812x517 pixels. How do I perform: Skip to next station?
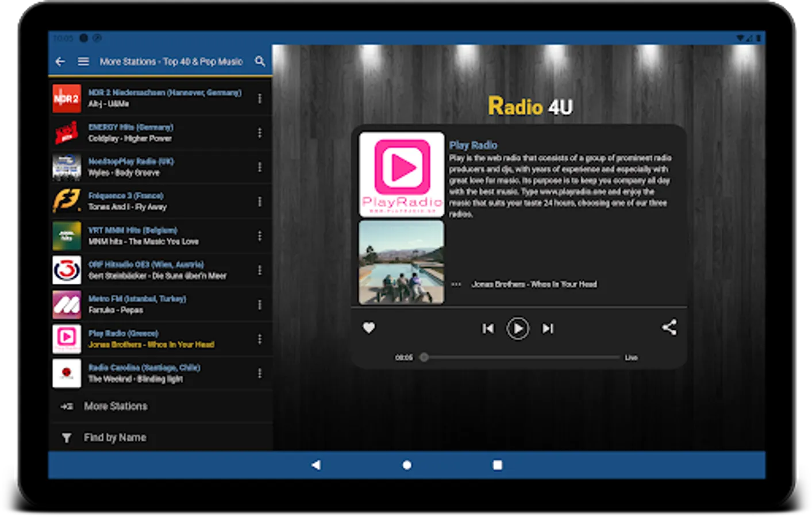tap(548, 329)
